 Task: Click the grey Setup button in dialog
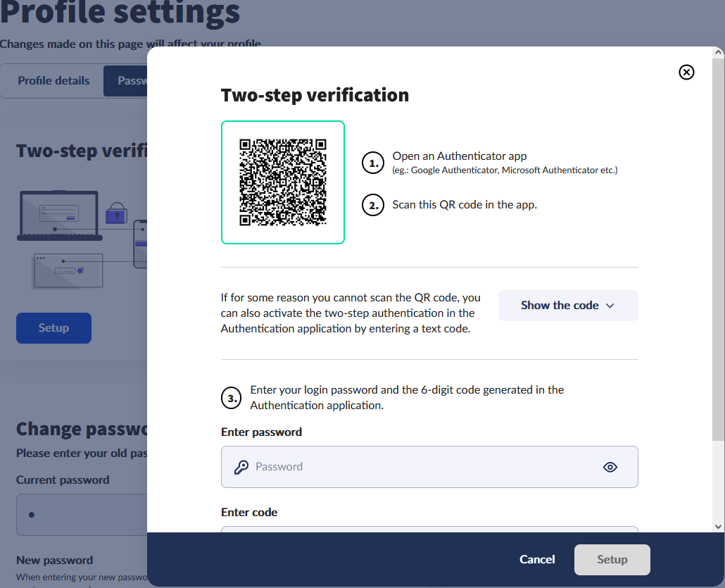pos(612,560)
